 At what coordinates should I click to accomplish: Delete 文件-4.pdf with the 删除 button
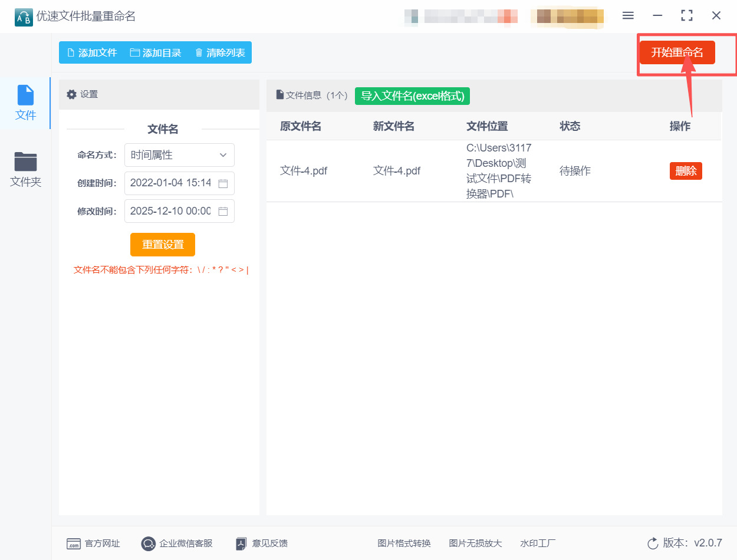pos(686,171)
